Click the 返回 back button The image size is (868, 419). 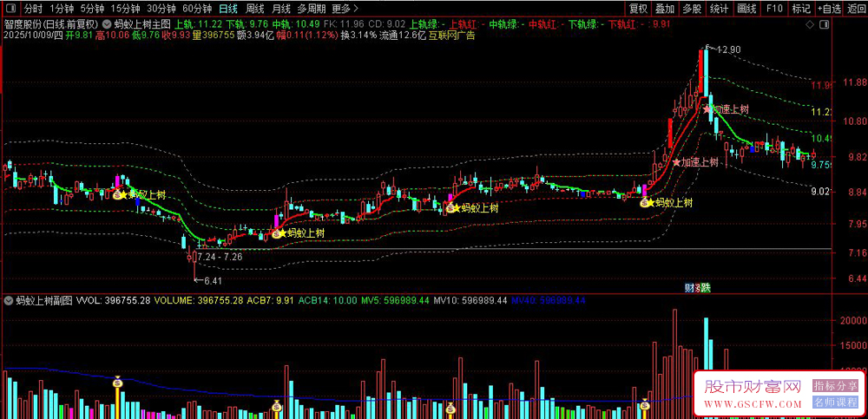pos(856,9)
